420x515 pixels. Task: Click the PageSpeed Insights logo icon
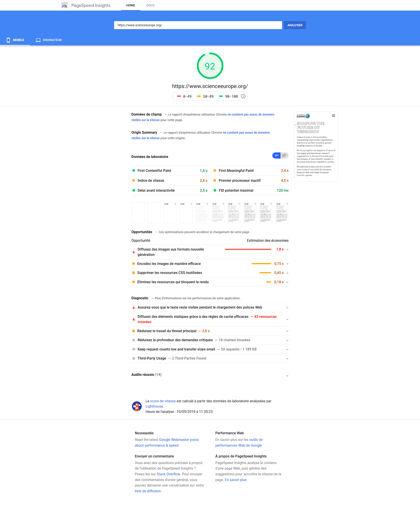(64, 5)
